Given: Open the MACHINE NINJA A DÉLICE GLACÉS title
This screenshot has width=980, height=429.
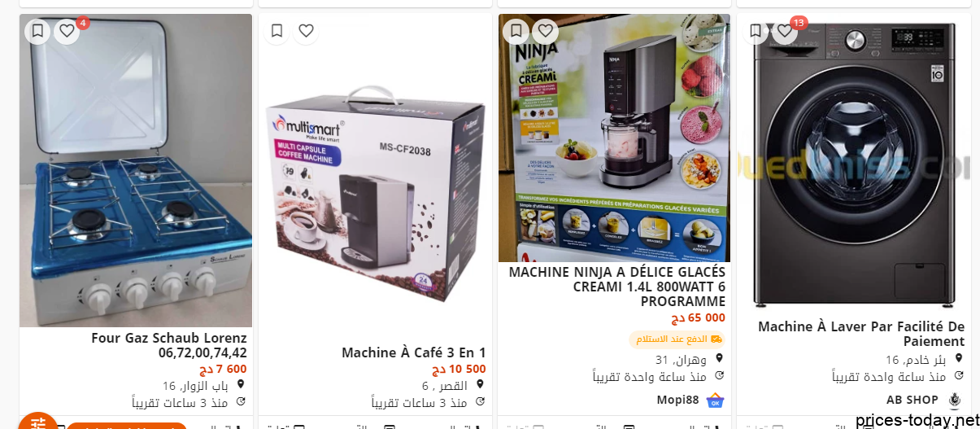Looking at the screenshot, I should coord(616,287).
